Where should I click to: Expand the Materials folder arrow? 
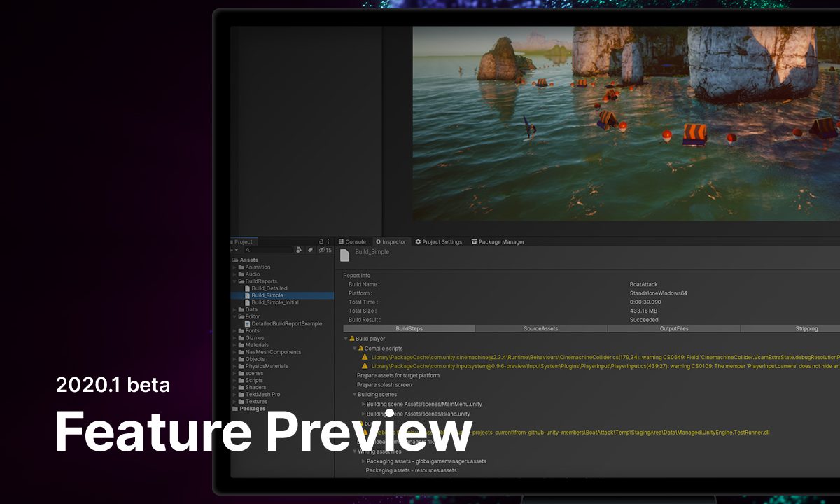pyautogui.click(x=234, y=345)
